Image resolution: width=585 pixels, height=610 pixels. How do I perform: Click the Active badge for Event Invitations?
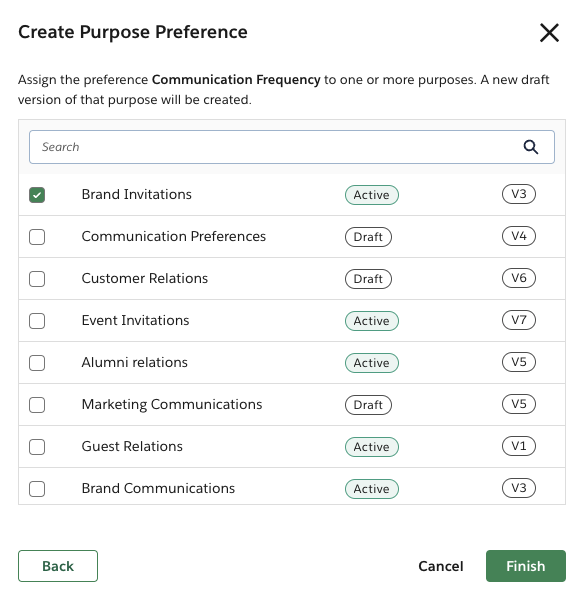tap(371, 321)
